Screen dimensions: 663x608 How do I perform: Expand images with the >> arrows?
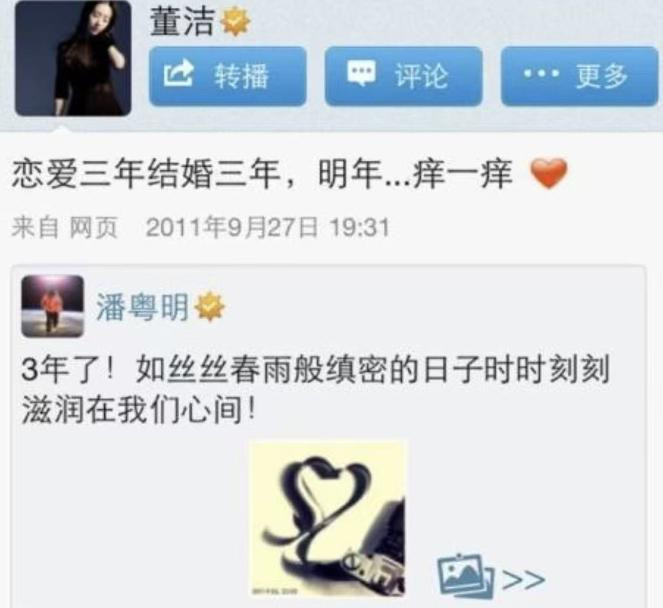(x=523, y=580)
